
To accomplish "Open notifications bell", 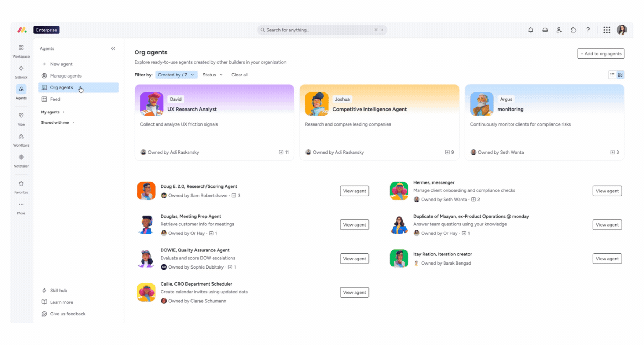I will coord(530,30).
